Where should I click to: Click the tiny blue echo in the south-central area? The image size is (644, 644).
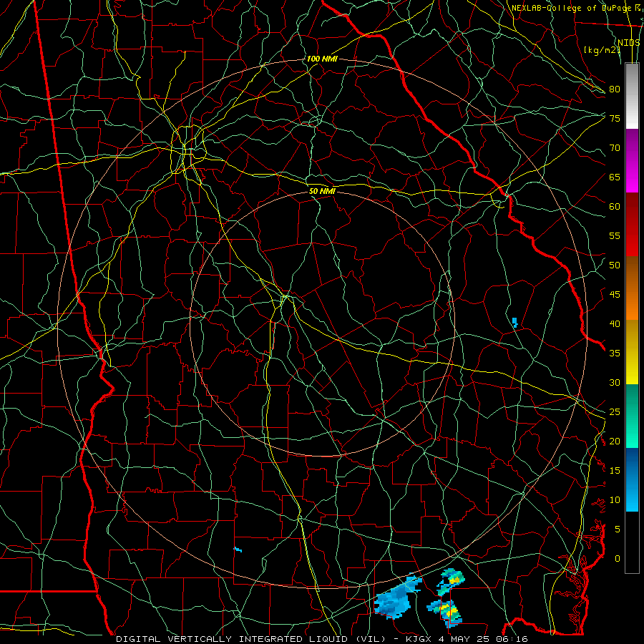(x=238, y=549)
